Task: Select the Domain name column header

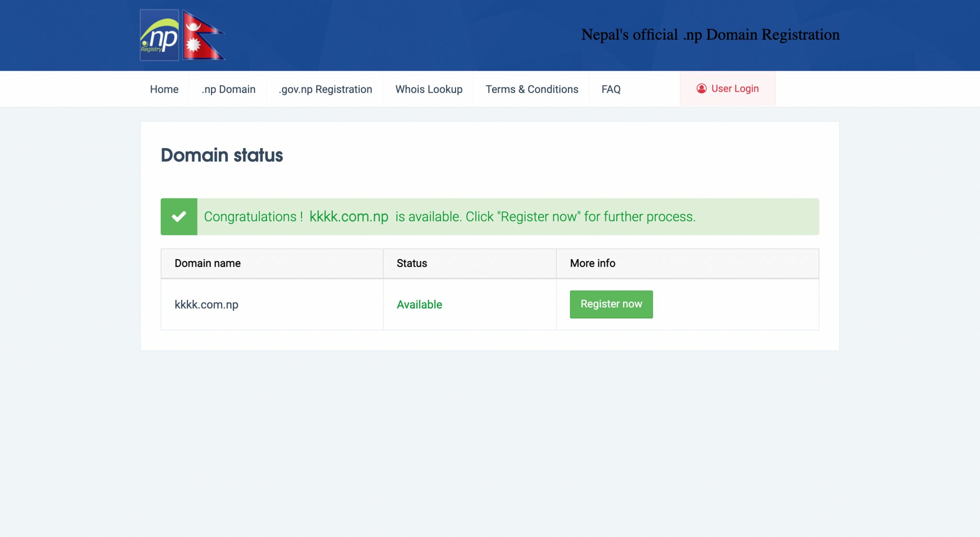Action: (x=207, y=263)
